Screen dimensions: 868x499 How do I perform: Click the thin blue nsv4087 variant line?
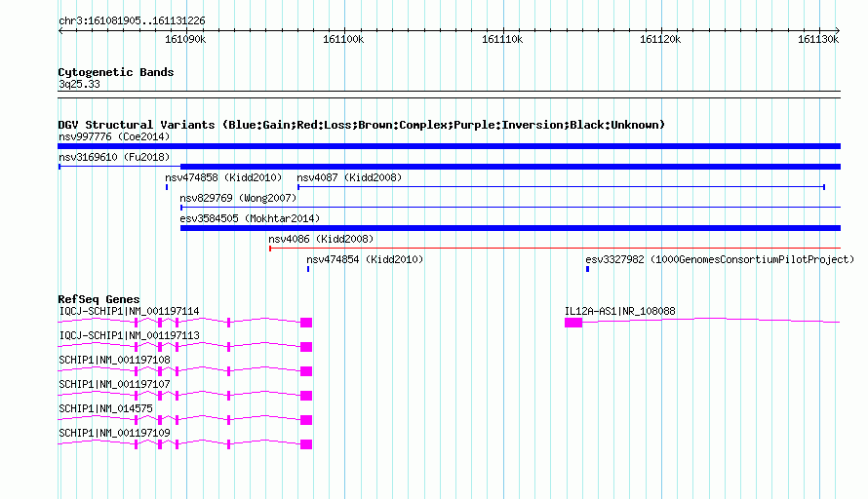(562, 187)
